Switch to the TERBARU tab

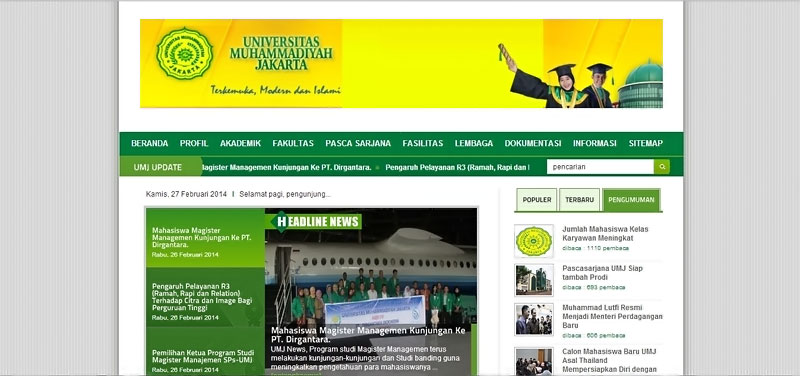(x=580, y=200)
